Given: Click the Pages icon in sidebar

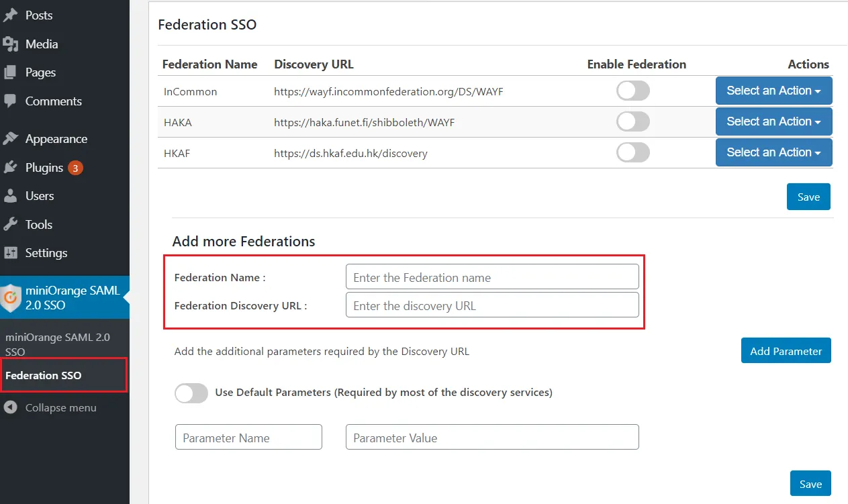Looking at the screenshot, I should (10, 72).
